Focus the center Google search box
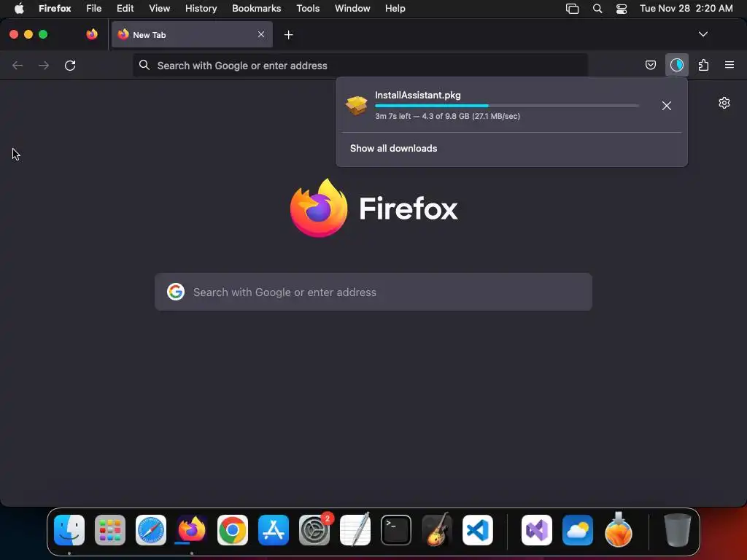The height and width of the screenshot is (560, 747). [x=373, y=292]
